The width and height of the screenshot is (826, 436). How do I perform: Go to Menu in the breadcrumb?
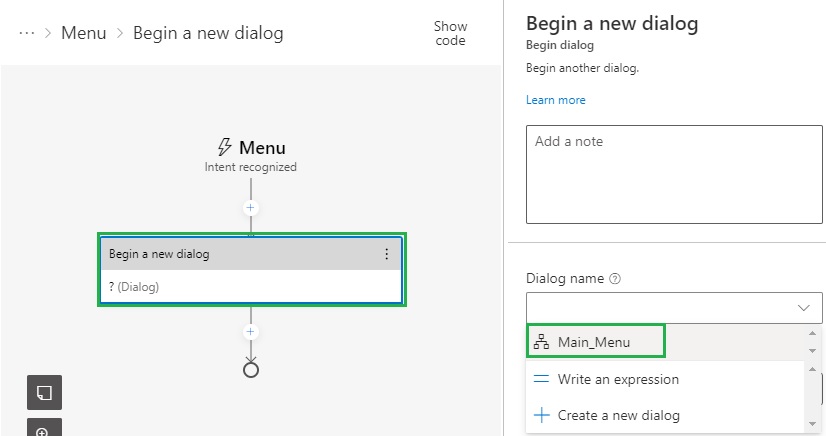[84, 33]
